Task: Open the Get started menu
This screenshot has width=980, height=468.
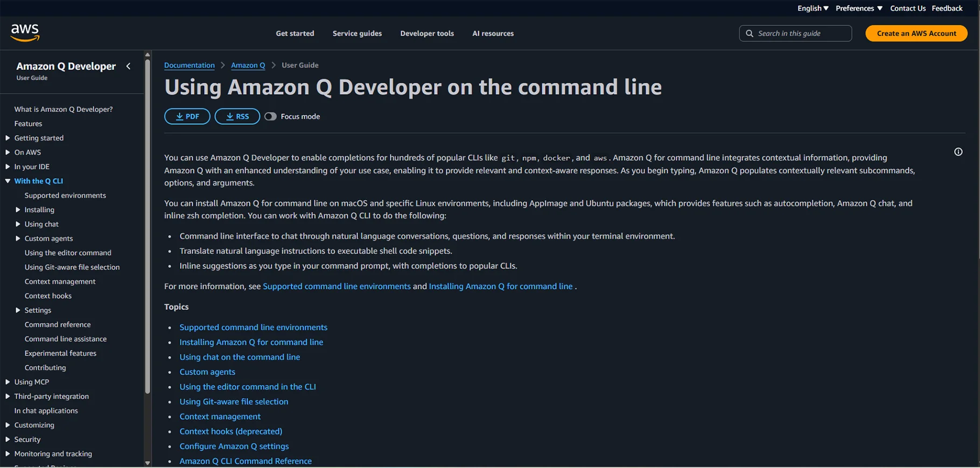Action: click(x=295, y=33)
